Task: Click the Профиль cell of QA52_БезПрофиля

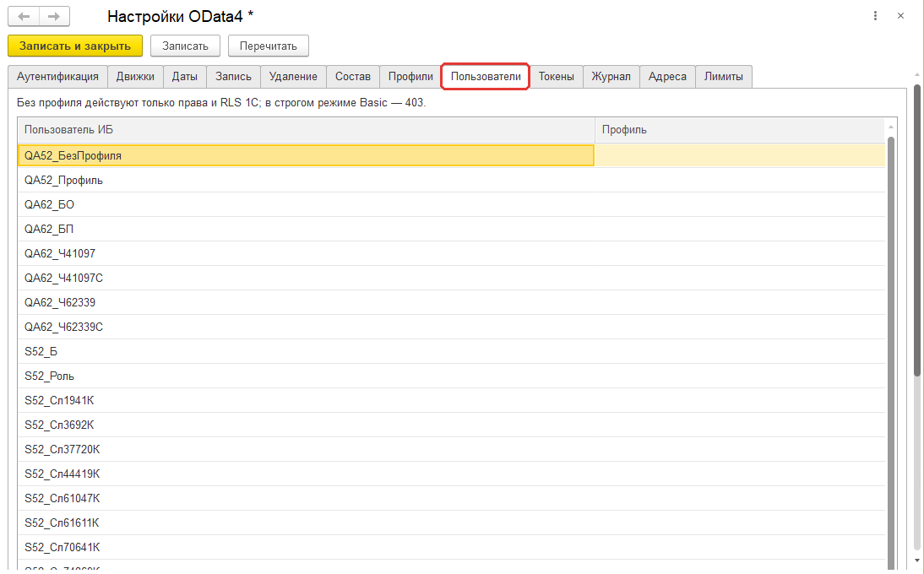Action: pos(740,155)
